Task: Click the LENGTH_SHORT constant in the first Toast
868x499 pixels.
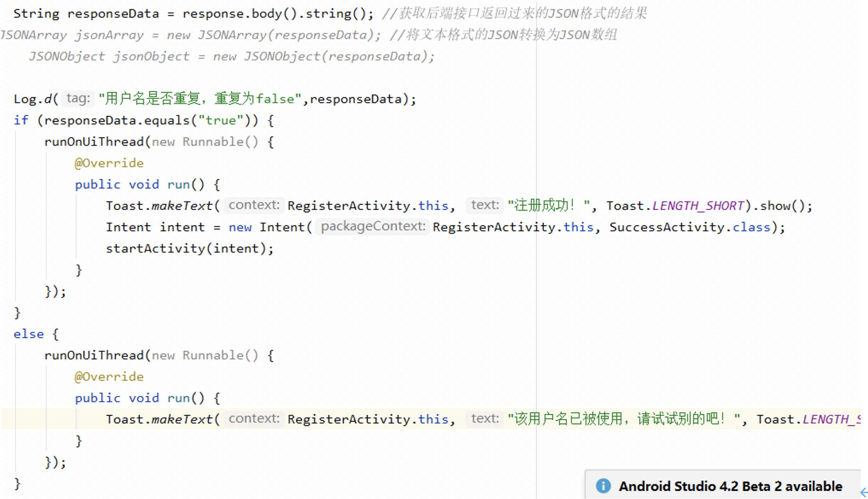Action: pos(698,206)
